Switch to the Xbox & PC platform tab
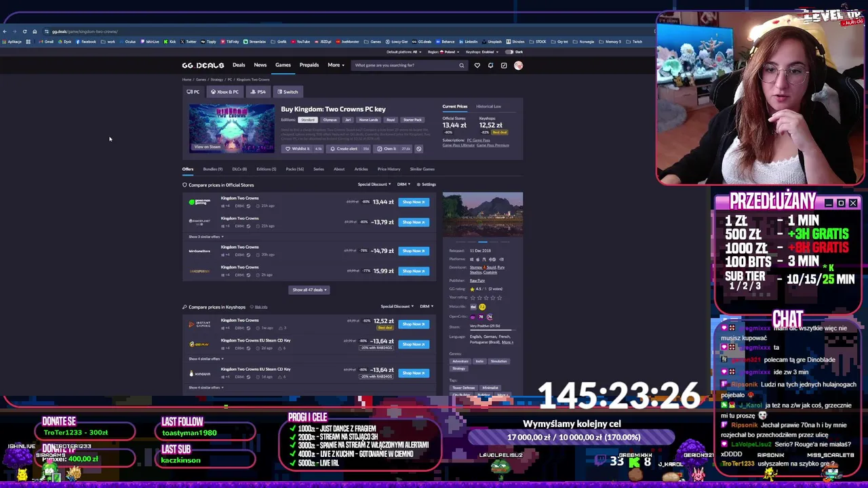 point(224,92)
